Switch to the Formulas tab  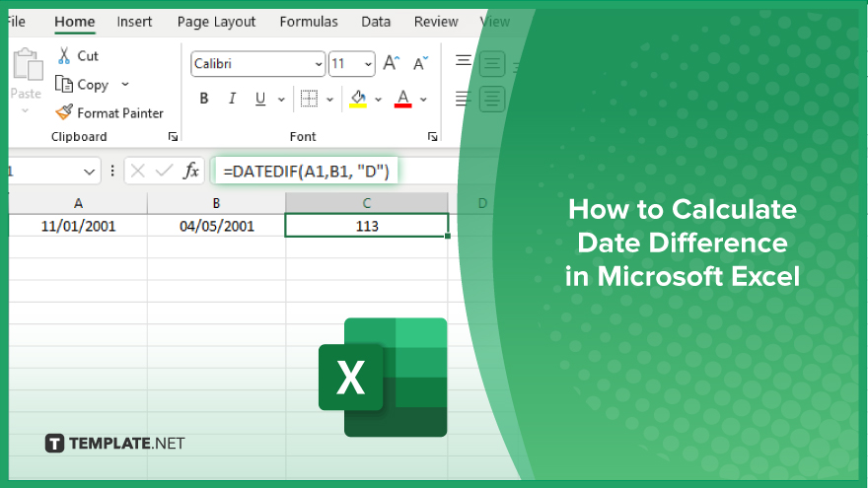click(309, 22)
